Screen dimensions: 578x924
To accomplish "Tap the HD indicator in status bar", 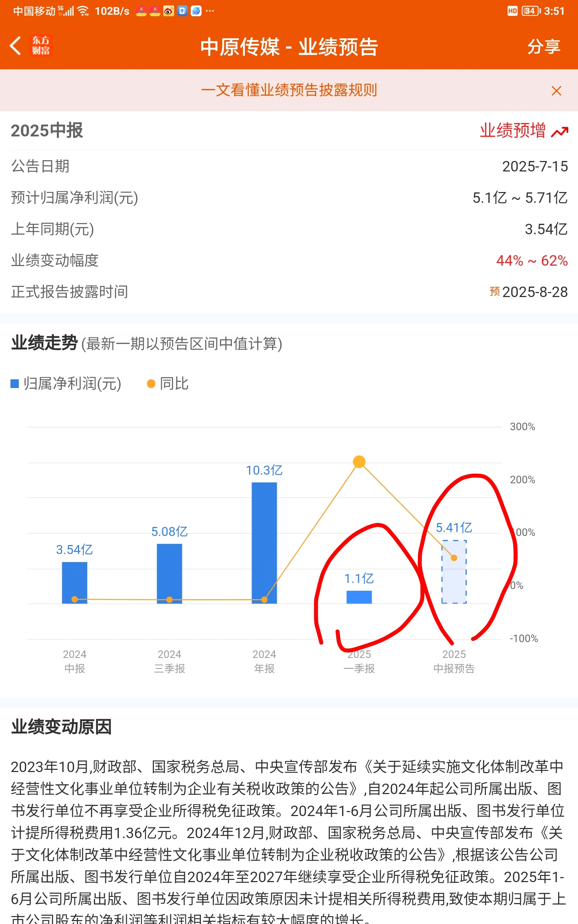I will [512, 11].
